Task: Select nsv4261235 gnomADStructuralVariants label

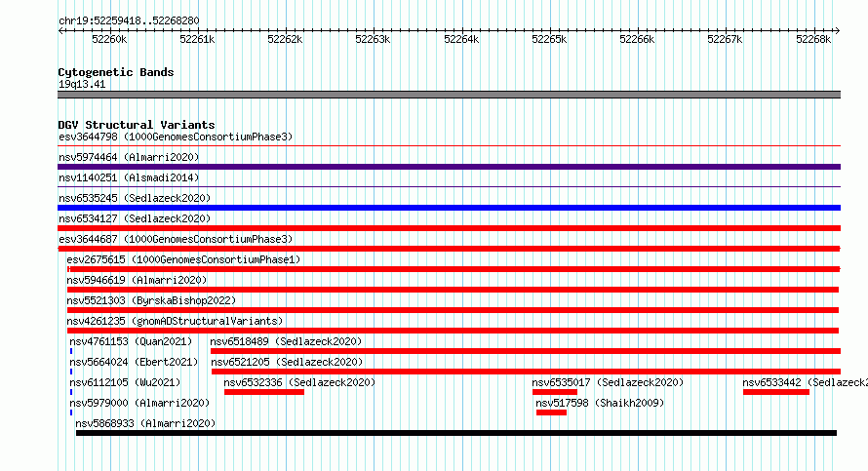Action: click(175, 321)
